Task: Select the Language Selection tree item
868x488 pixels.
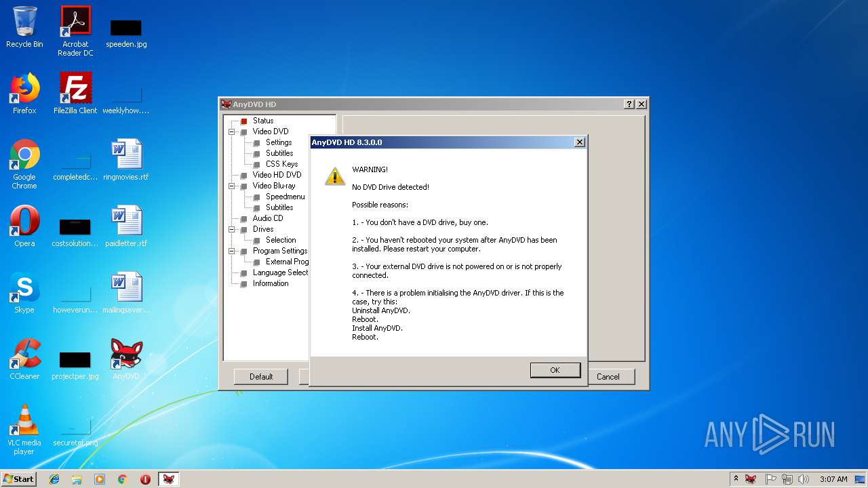Action: tap(280, 272)
